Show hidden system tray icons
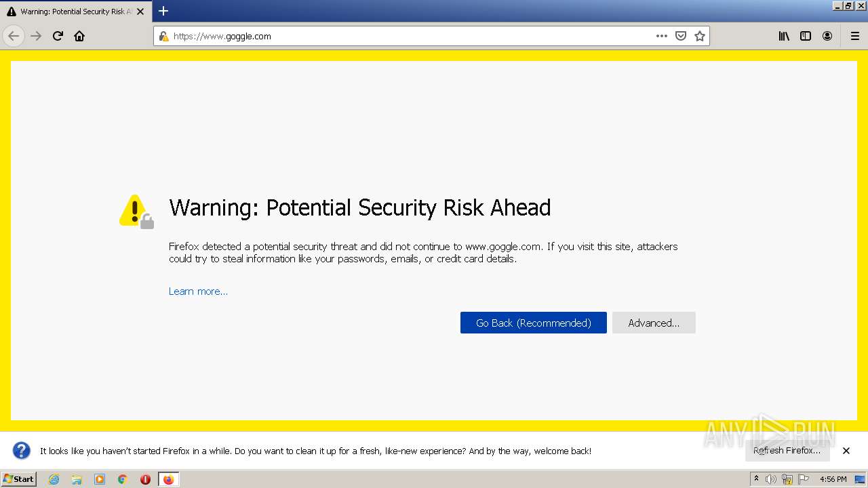This screenshot has height=488, width=868. click(756, 479)
